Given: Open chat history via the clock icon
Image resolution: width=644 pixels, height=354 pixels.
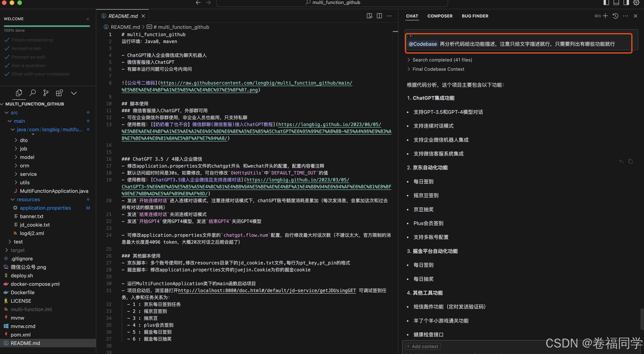Looking at the screenshot, I should tap(615, 16).
